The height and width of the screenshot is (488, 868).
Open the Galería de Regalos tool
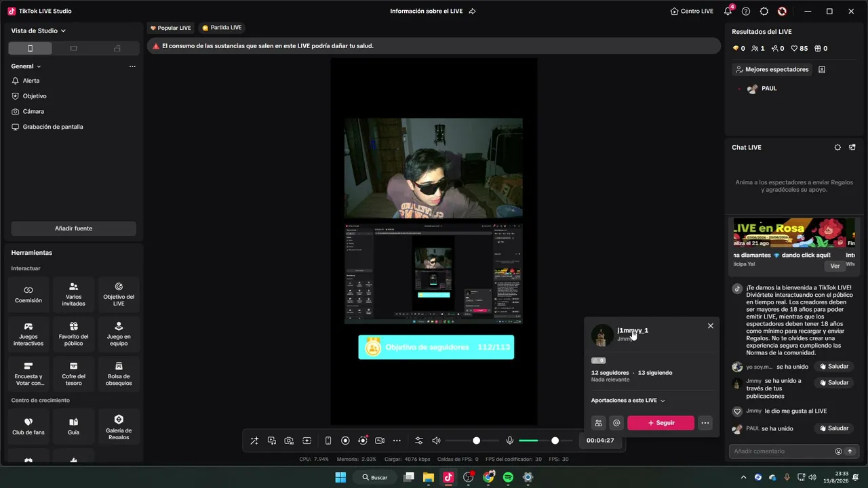119,426
